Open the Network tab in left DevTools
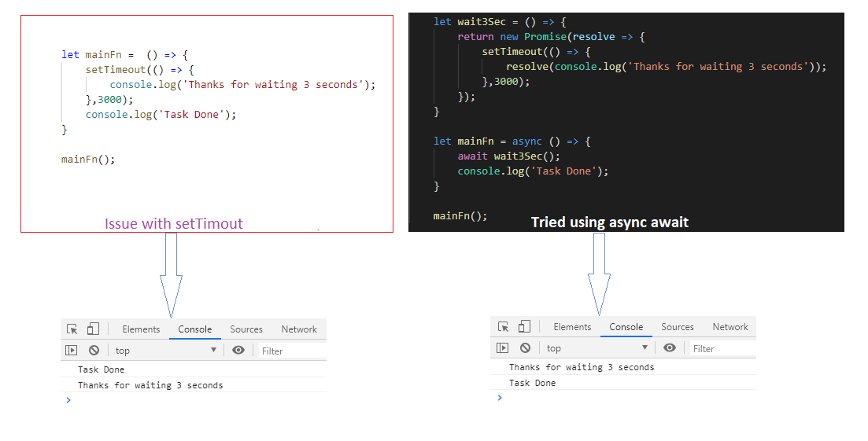This screenshot has width=868, height=441. [x=299, y=329]
